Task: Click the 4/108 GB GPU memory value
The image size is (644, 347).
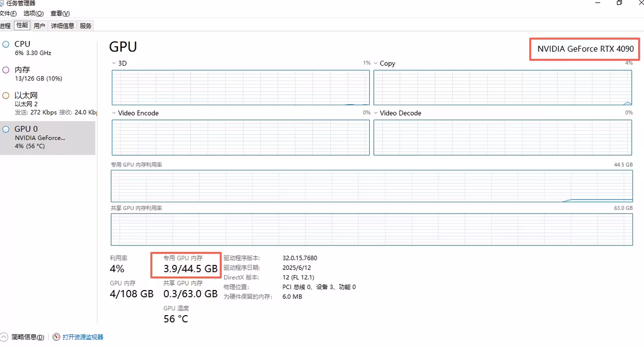Action: pos(132,294)
